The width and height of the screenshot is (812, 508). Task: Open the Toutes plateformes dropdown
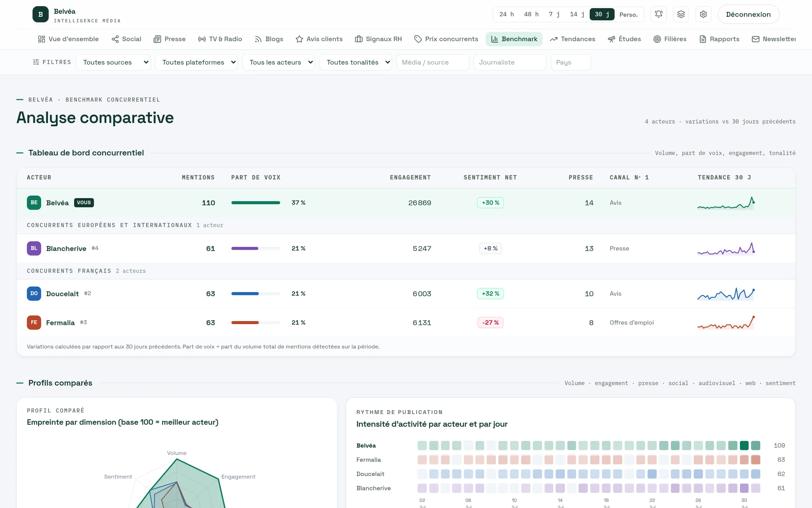click(196, 62)
